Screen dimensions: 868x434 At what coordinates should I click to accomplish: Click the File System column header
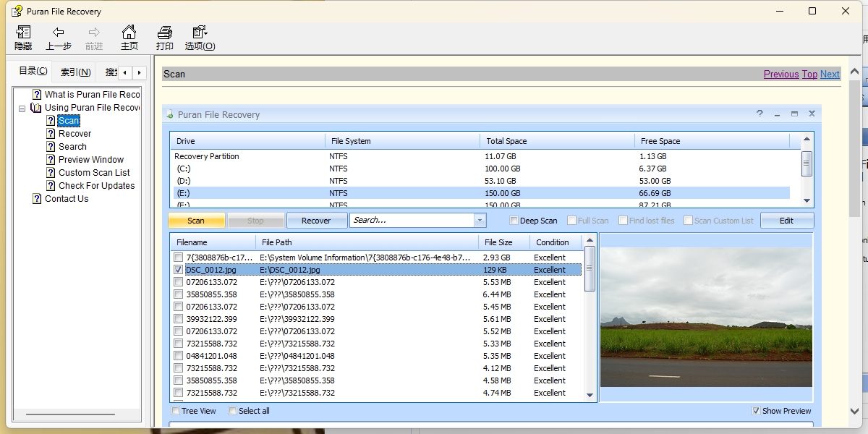402,141
